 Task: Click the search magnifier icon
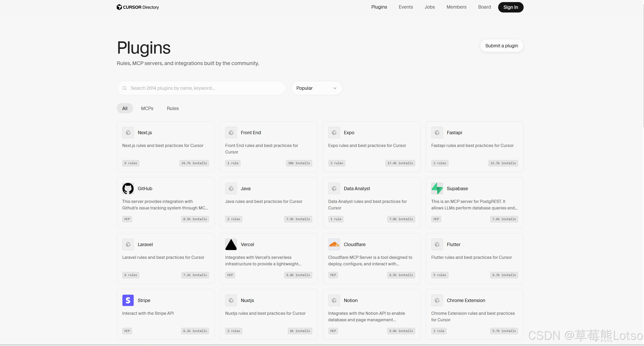tap(125, 88)
